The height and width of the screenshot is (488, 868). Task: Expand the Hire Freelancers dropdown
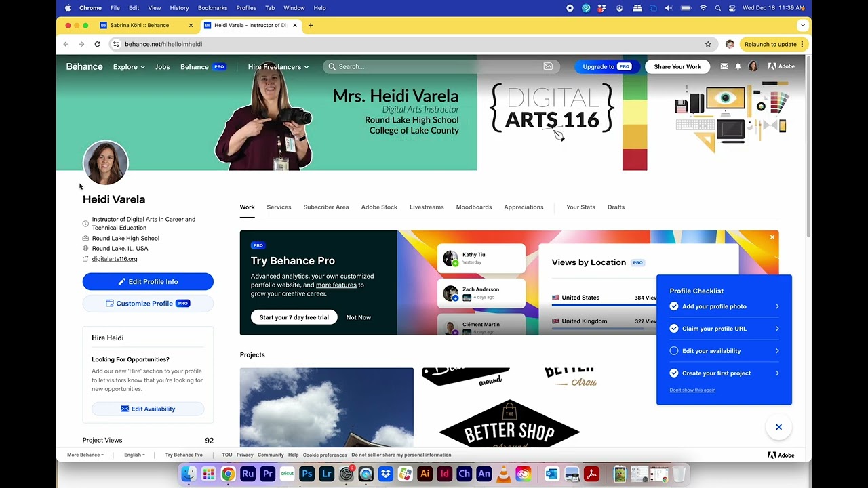(278, 66)
